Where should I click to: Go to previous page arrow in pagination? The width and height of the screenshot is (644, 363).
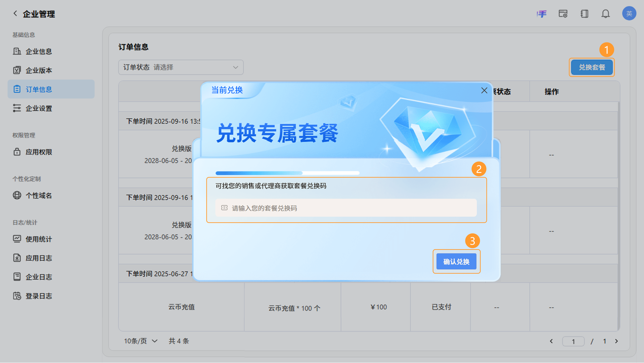(551, 341)
